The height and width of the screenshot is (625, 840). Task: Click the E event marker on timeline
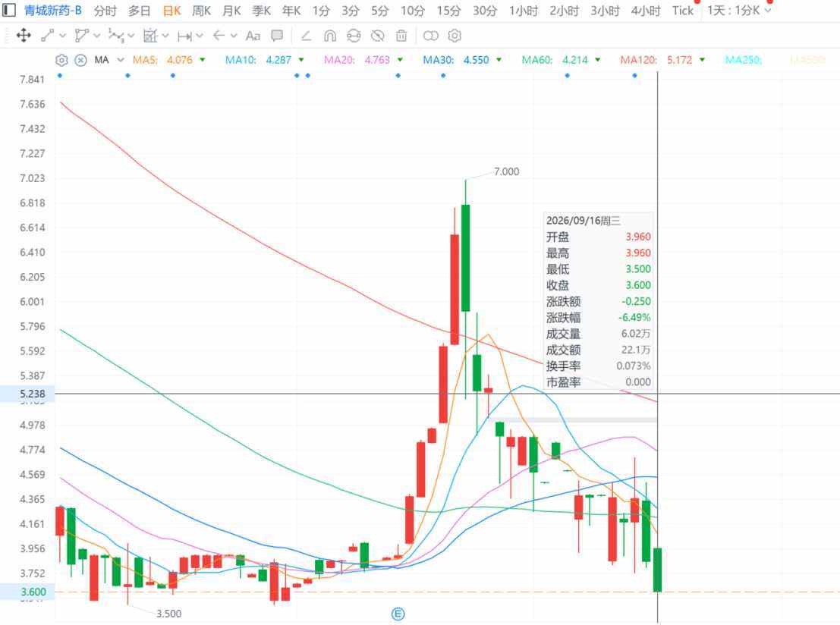(x=398, y=614)
